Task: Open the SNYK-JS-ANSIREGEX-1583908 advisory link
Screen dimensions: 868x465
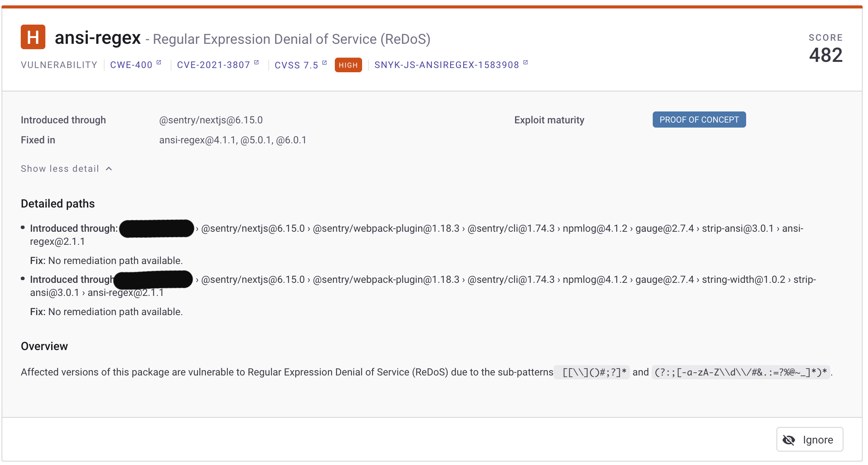Action: [447, 65]
